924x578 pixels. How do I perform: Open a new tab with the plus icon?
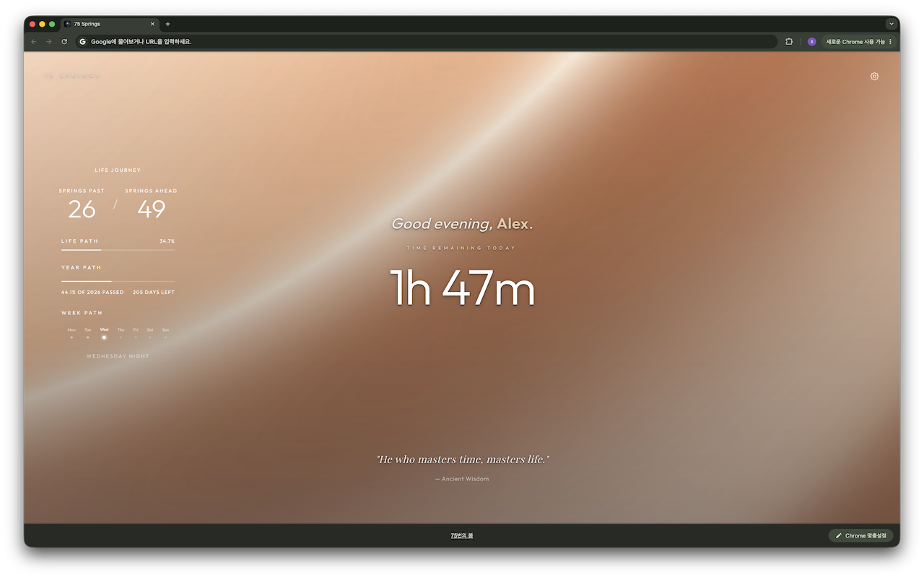[x=168, y=24]
